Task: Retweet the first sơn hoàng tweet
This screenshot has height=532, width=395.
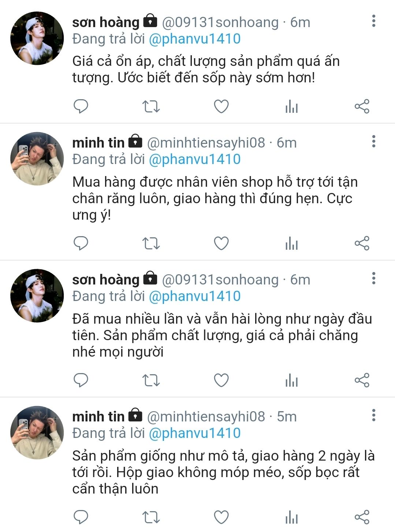Action: pos(151,107)
